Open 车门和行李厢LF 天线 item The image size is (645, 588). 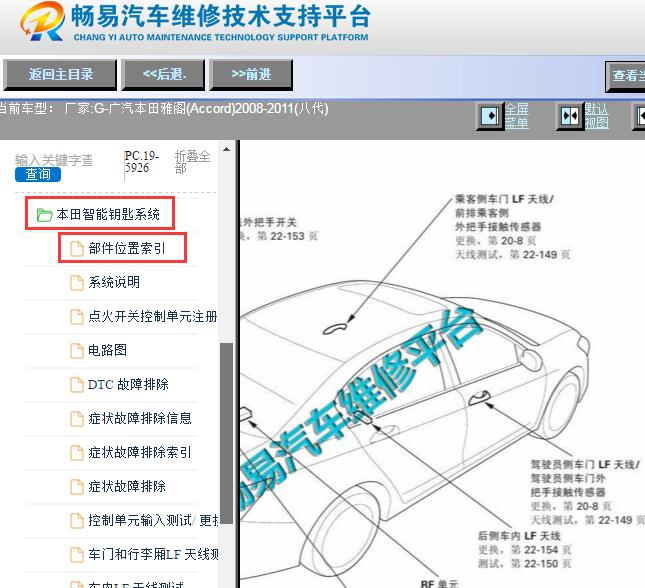tap(153, 555)
